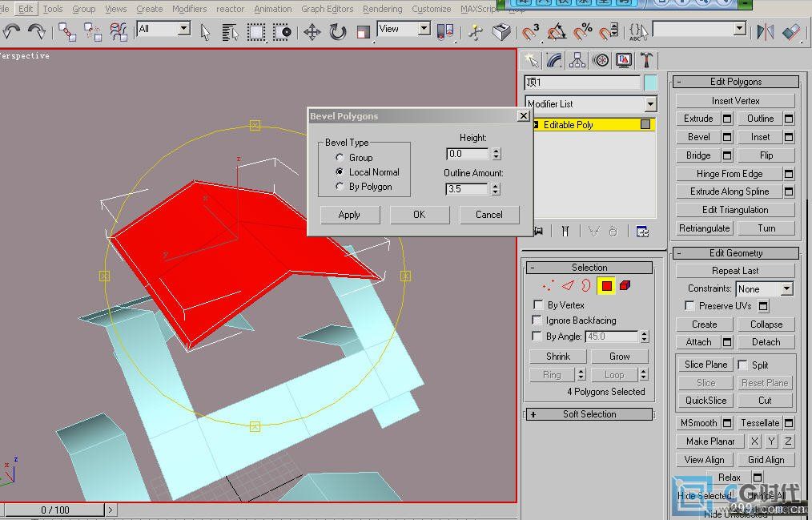Click OK in Bevel Polygons dialog
The width and height of the screenshot is (812, 520).
pyautogui.click(x=420, y=215)
